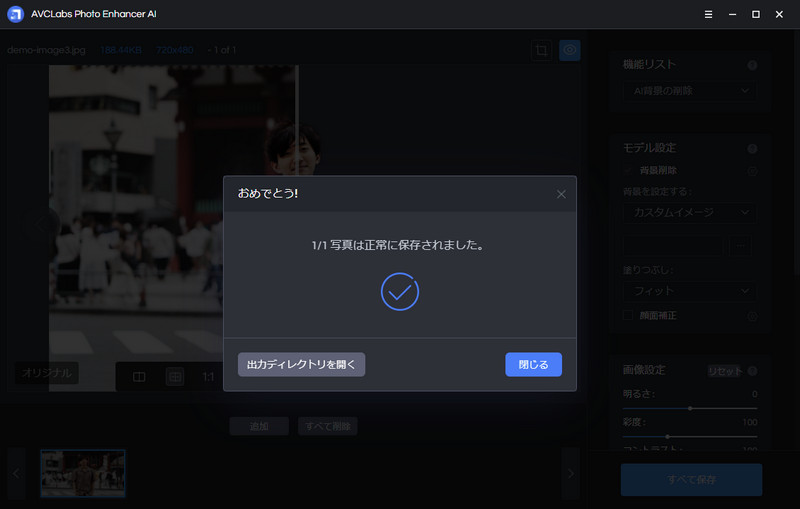Click the blue 閉じる button
The width and height of the screenshot is (800, 509).
point(533,365)
